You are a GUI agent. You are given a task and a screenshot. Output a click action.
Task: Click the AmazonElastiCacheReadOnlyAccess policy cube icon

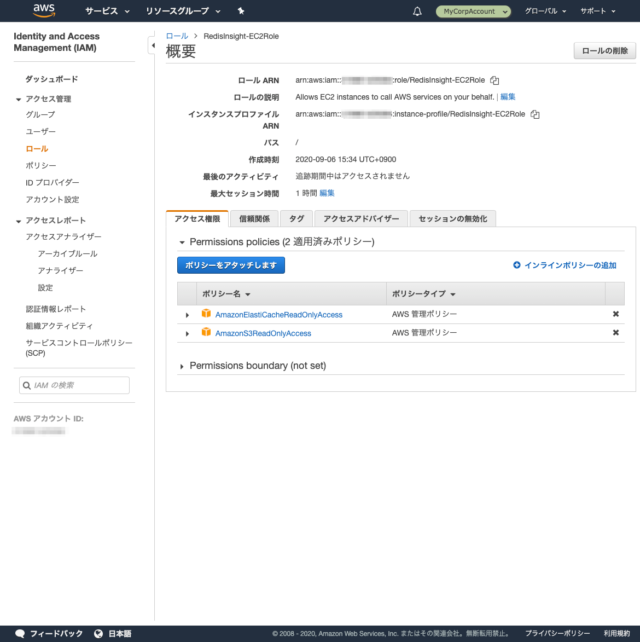point(206,314)
